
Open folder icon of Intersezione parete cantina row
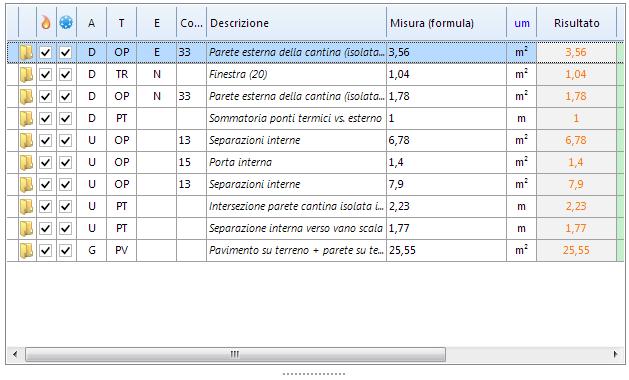[26, 207]
